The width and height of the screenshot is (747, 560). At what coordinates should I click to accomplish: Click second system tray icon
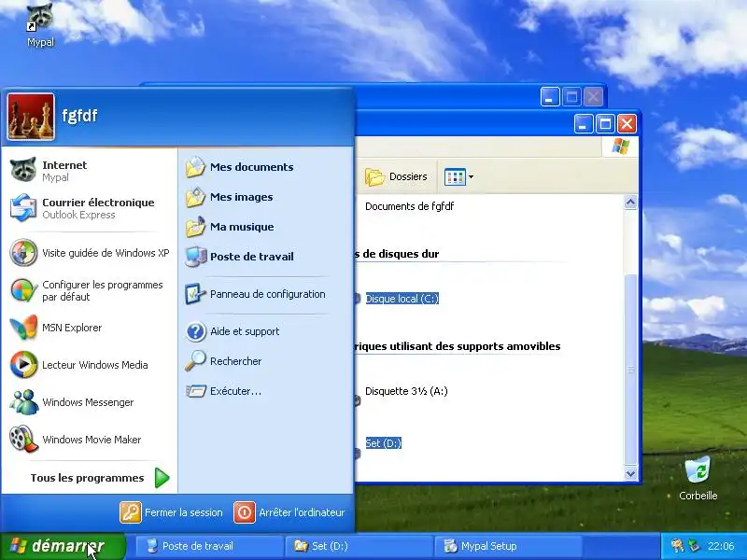[694, 546]
